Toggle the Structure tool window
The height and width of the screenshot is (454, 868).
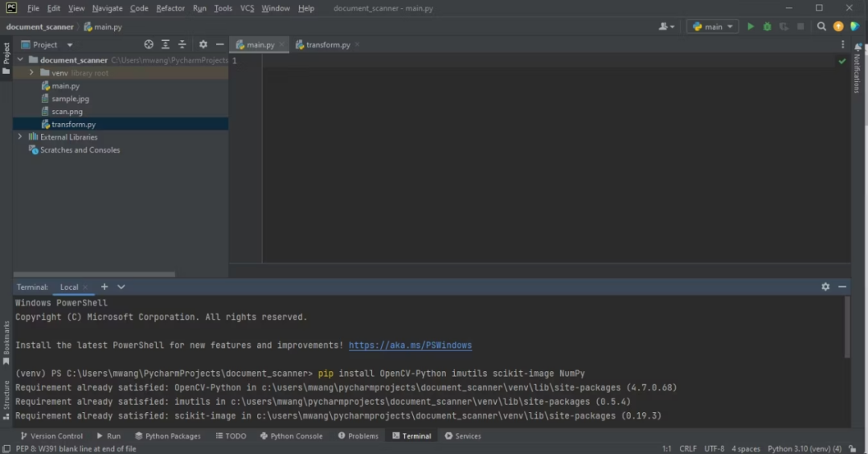tap(6, 395)
